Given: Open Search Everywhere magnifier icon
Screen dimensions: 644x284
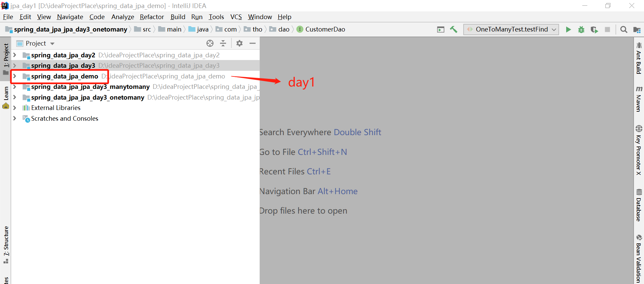Looking at the screenshot, I should point(624,30).
